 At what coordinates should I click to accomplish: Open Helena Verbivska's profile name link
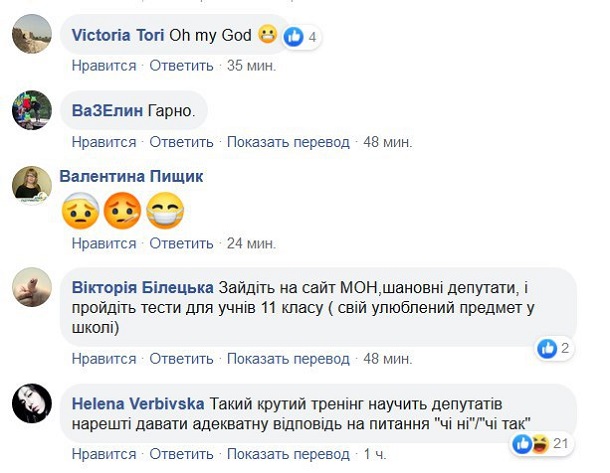137,403
